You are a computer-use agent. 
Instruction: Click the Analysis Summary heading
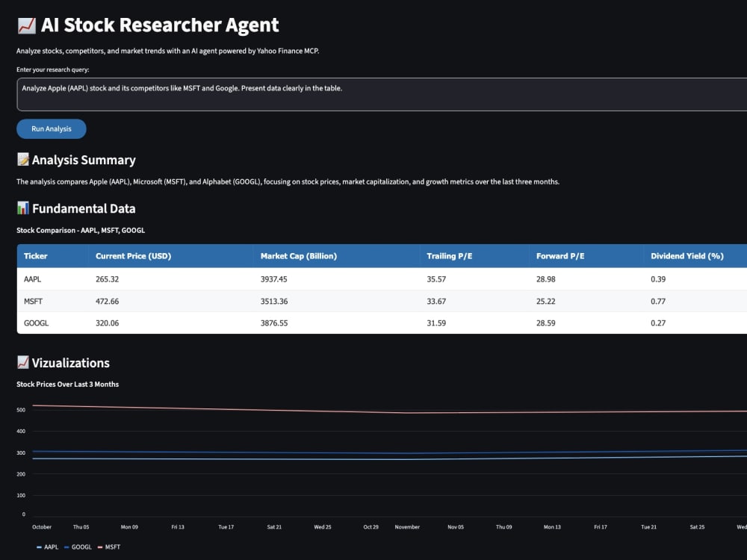84,160
